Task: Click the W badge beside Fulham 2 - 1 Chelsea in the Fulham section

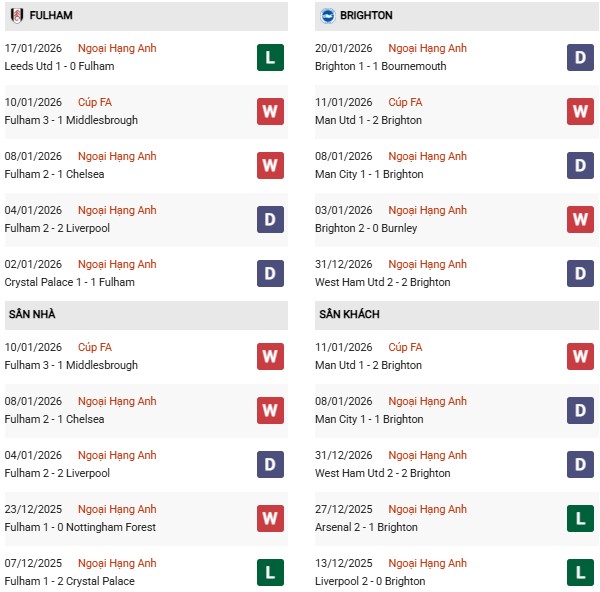Action: click(x=270, y=165)
